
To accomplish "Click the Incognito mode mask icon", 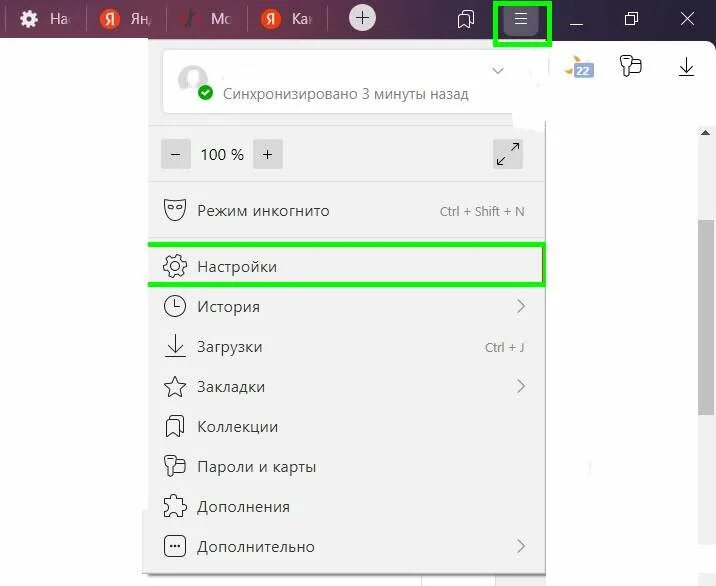I will (175, 210).
